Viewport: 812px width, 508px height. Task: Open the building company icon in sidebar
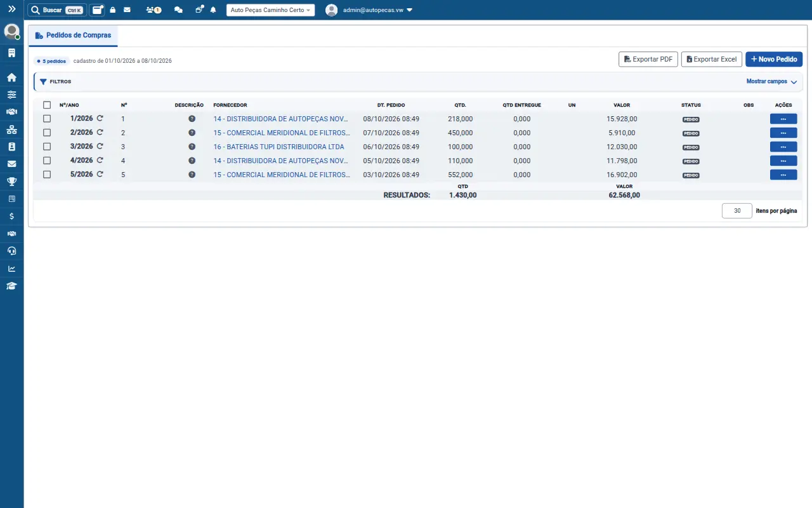click(11, 53)
